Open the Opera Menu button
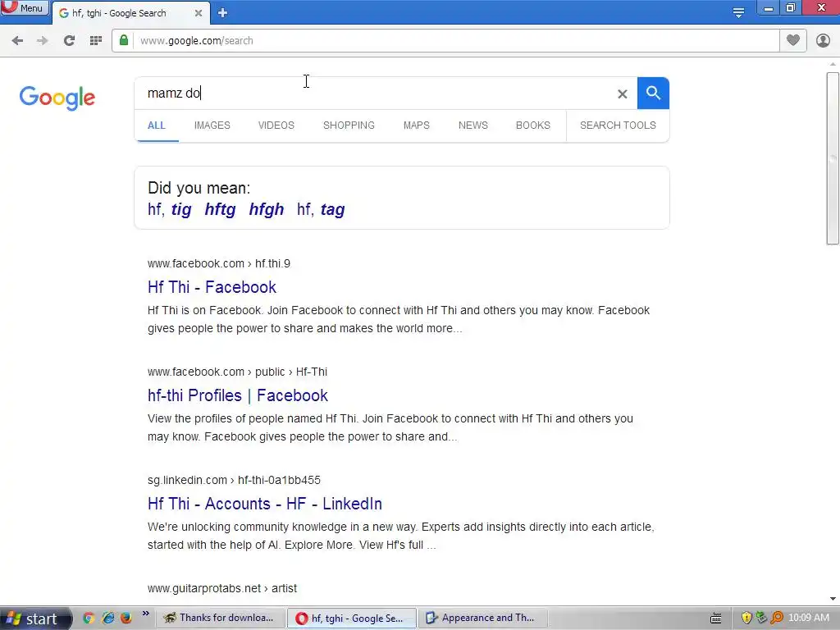This screenshot has height=630, width=840. click(x=24, y=8)
